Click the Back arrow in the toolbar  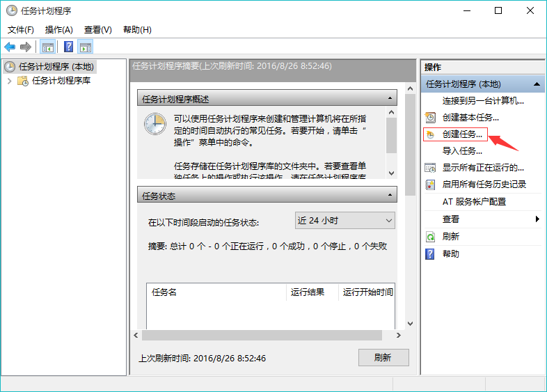click(x=10, y=47)
